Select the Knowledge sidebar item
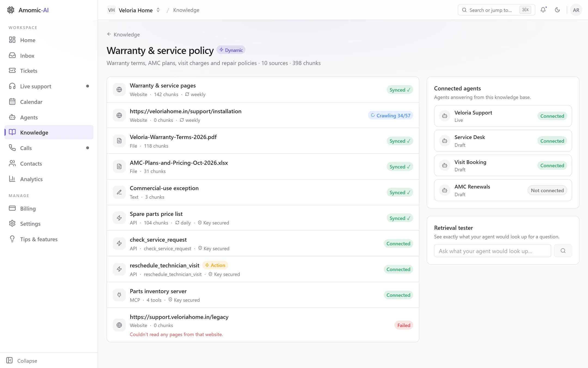 (x=49, y=132)
